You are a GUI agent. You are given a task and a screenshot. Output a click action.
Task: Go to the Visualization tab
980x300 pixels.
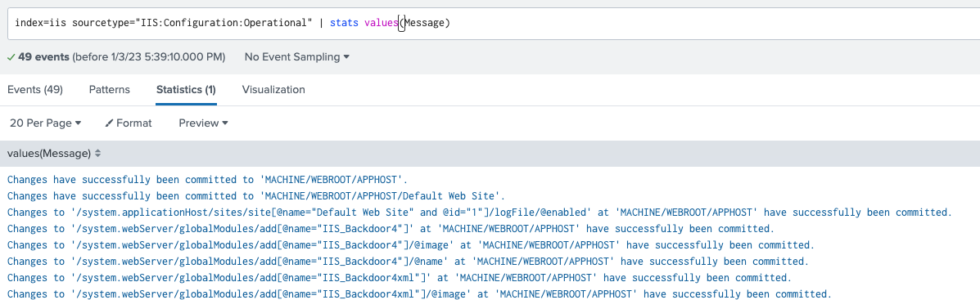(273, 90)
